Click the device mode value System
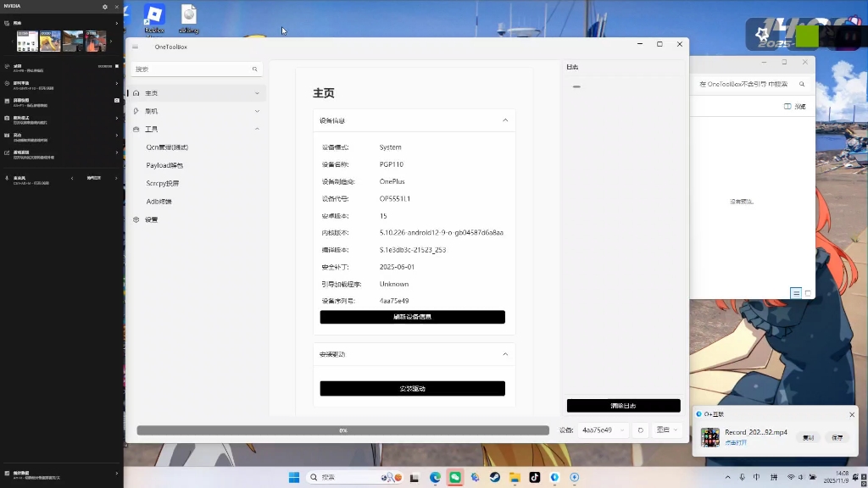The image size is (868, 488). (390, 147)
